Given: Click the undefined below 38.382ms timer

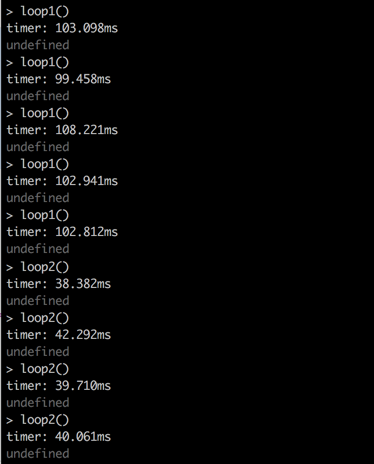Looking at the screenshot, I should tap(38, 301).
